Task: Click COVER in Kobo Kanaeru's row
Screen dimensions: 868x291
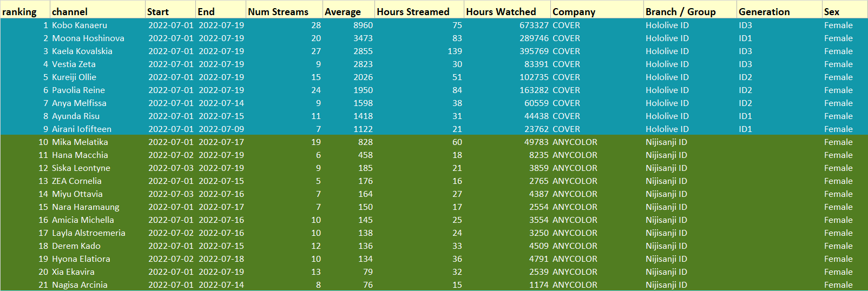Action: (566, 25)
